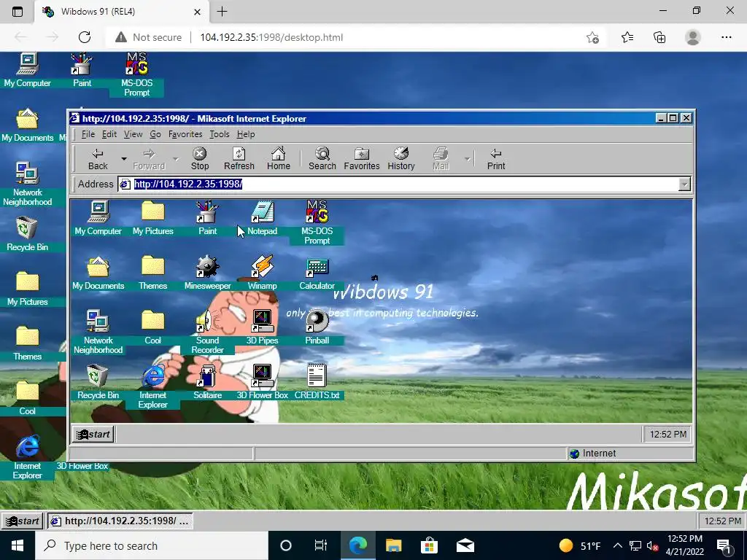The image size is (747, 560).
Task: Expand Back button history dropdown arrow
Action: (124, 158)
